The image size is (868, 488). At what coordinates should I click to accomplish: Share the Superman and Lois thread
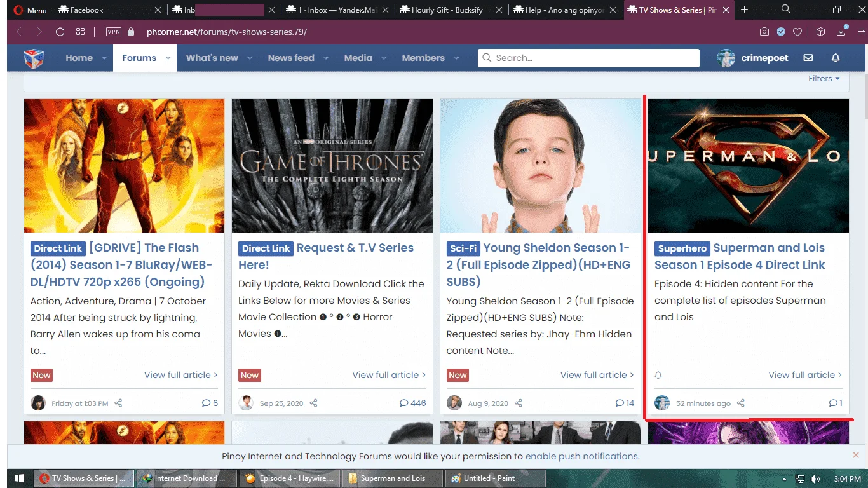coord(740,403)
